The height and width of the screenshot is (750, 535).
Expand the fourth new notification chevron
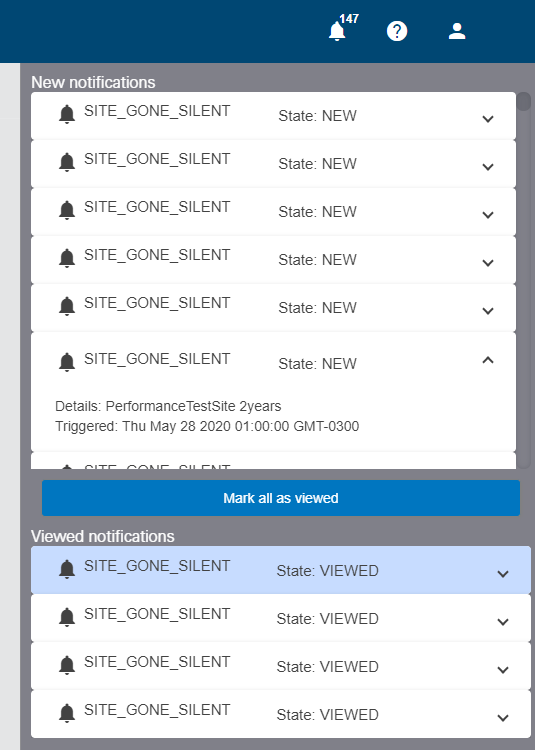pos(488,263)
